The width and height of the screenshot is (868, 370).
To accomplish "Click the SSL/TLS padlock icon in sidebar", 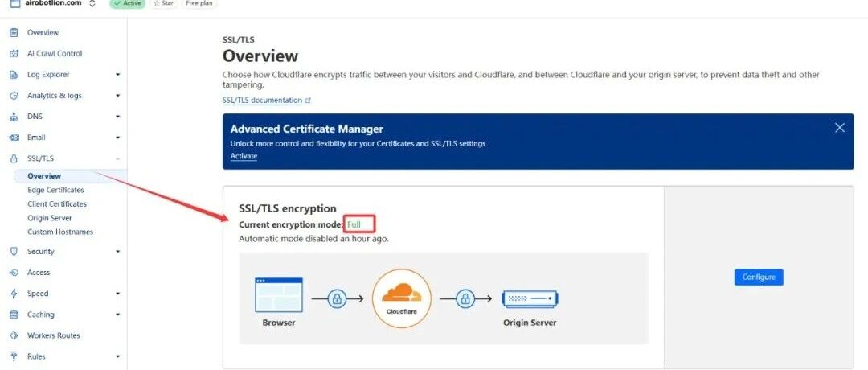I will point(14,158).
